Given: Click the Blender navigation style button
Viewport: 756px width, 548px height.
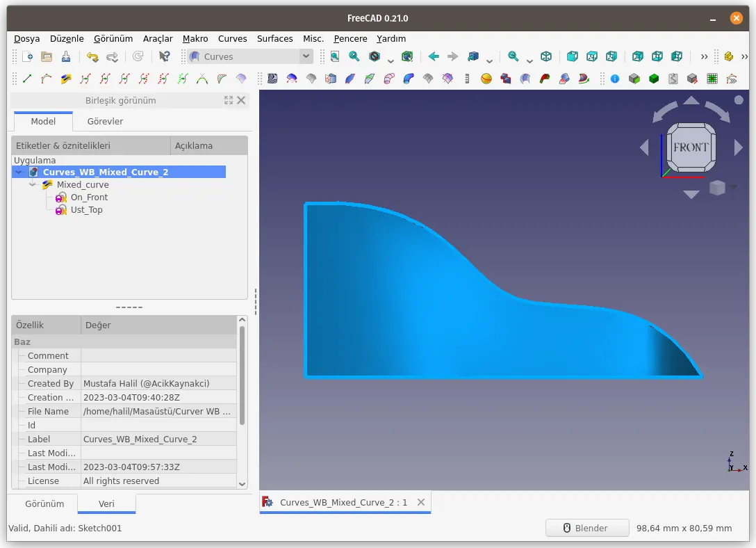Looking at the screenshot, I should coord(586,528).
